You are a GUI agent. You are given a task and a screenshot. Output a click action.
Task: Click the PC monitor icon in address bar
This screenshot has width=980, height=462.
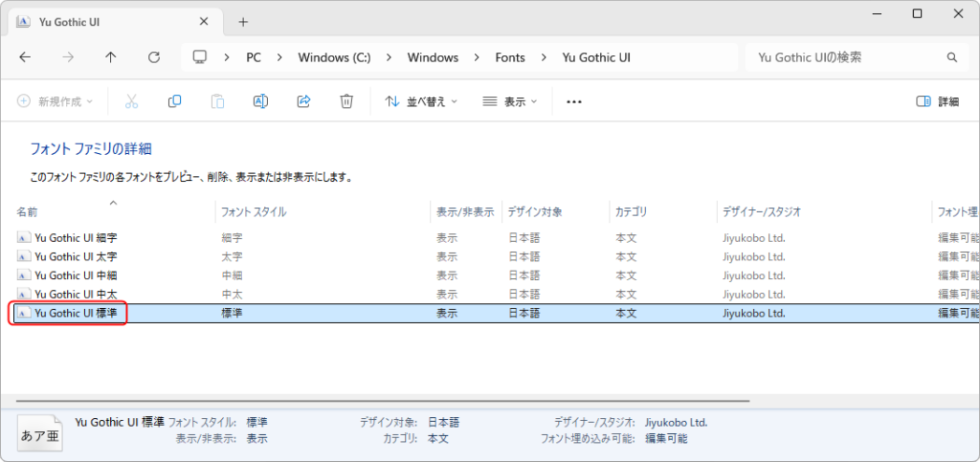[199, 57]
